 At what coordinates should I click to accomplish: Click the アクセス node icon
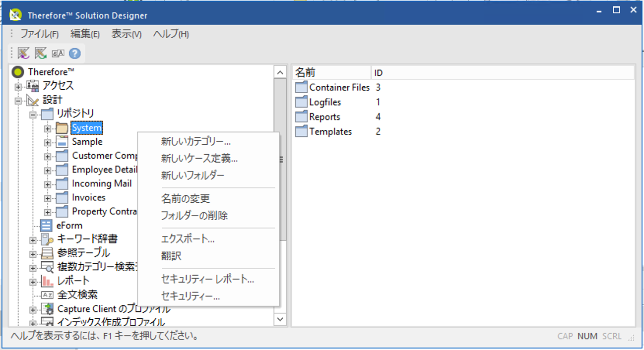pos(33,86)
